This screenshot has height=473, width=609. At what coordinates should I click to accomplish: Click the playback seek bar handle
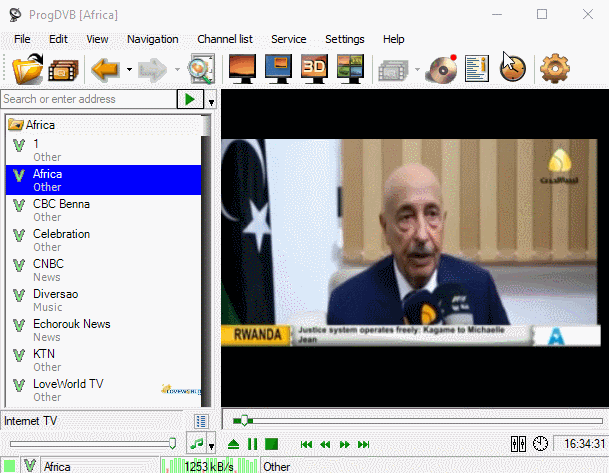[x=244, y=420]
